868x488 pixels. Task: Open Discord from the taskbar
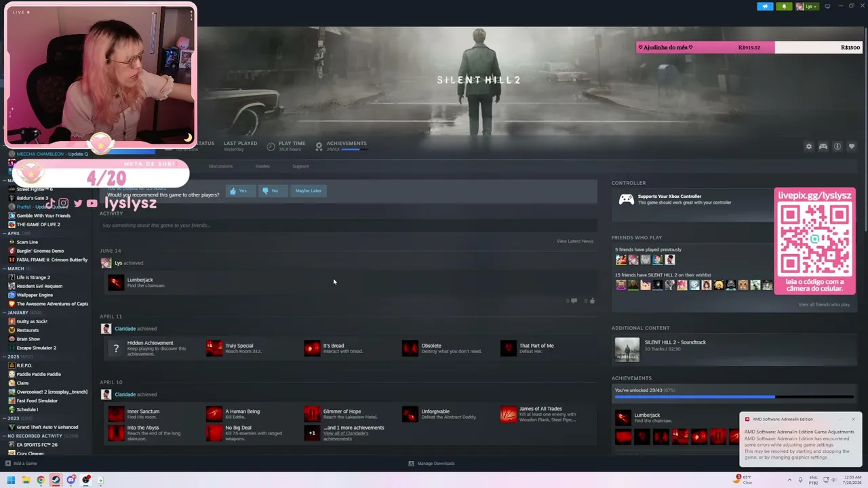coord(71,481)
